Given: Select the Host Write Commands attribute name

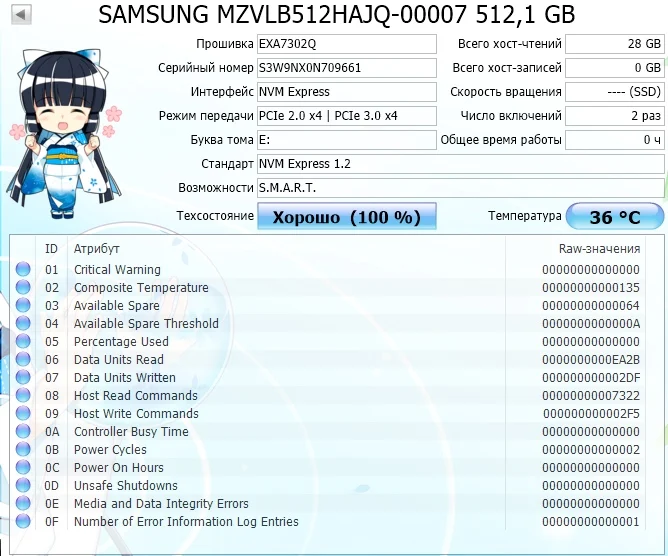Looking at the screenshot, I should tap(136, 413).
